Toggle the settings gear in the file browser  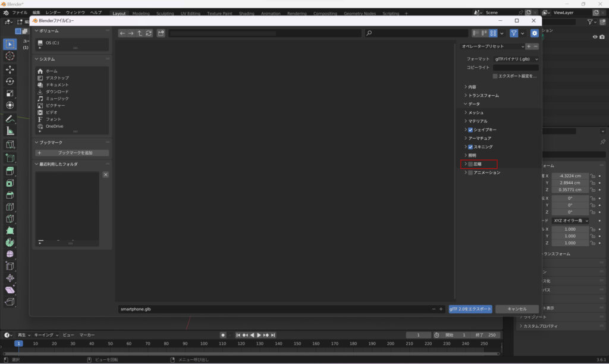coord(534,33)
